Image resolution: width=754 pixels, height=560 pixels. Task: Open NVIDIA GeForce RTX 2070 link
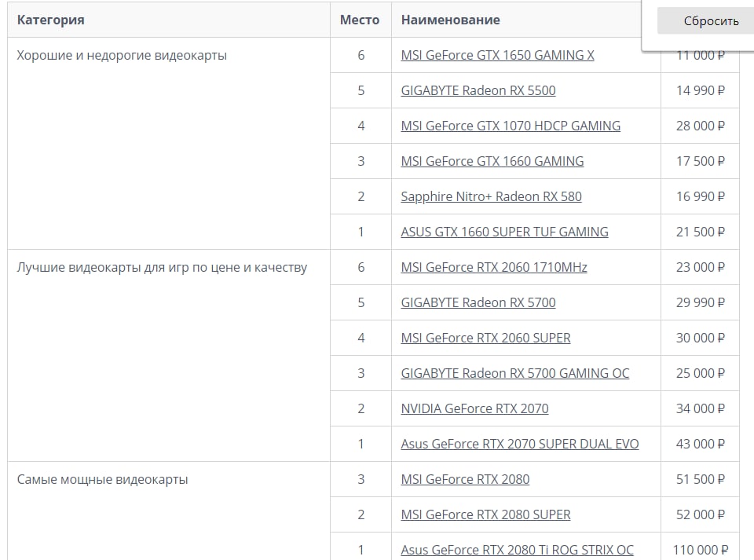[474, 408]
